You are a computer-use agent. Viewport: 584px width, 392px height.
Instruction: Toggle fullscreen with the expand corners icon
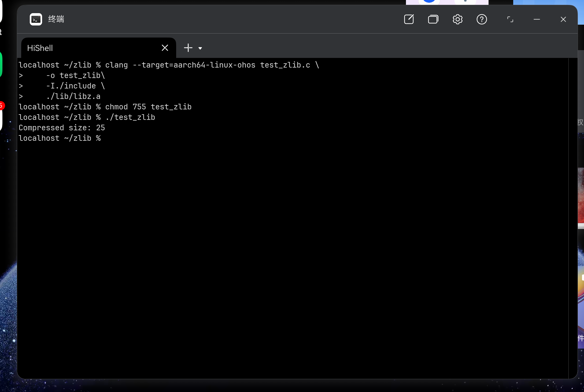tap(510, 19)
